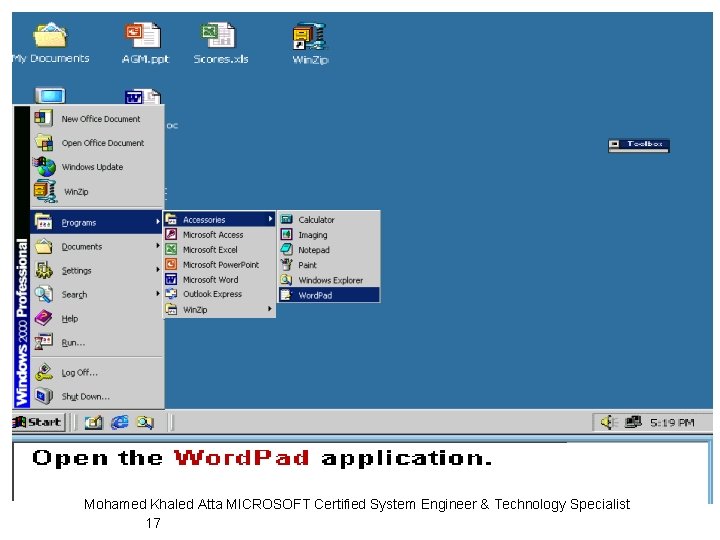Select the WordPad menu entry
This screenshot has width=720, height=540.
pos(329,295)
